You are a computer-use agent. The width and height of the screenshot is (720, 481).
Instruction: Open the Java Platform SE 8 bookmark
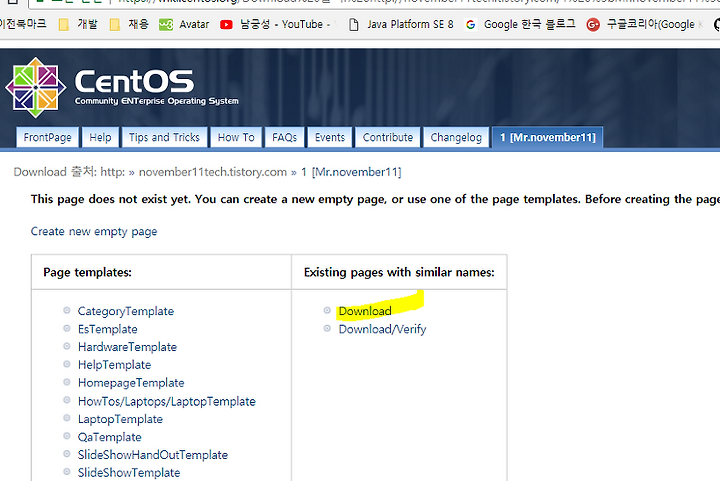coord(401,24)
